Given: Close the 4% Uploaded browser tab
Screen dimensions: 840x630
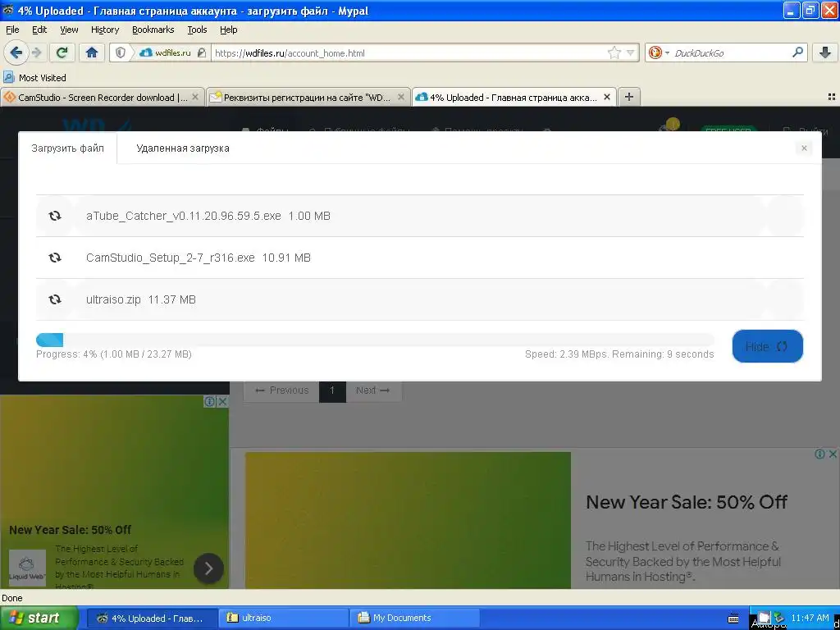Looking at the screenshot, I should [606, 97].
